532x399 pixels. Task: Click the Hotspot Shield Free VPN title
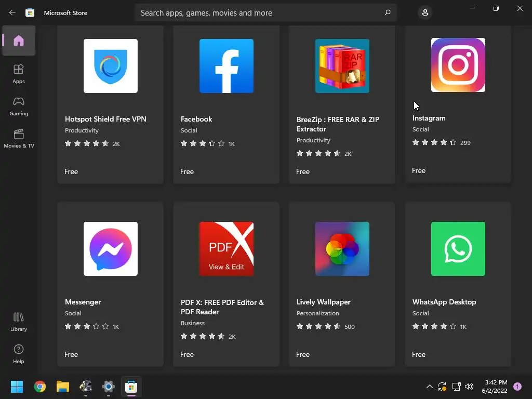coord(105,119)
